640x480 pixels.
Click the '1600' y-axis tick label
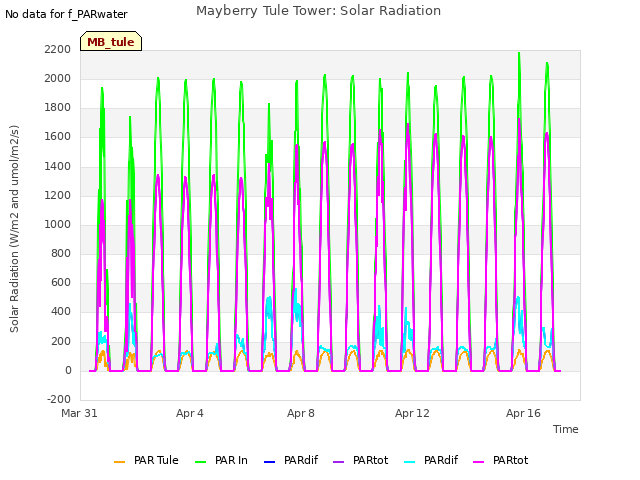(58, 137)
